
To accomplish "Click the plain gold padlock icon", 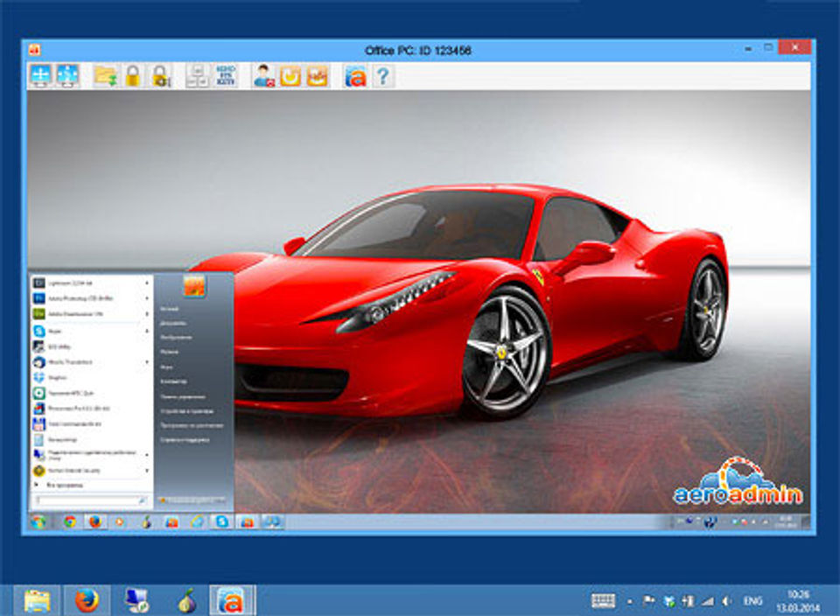I will pyautogui.click(x=132, y=75).
